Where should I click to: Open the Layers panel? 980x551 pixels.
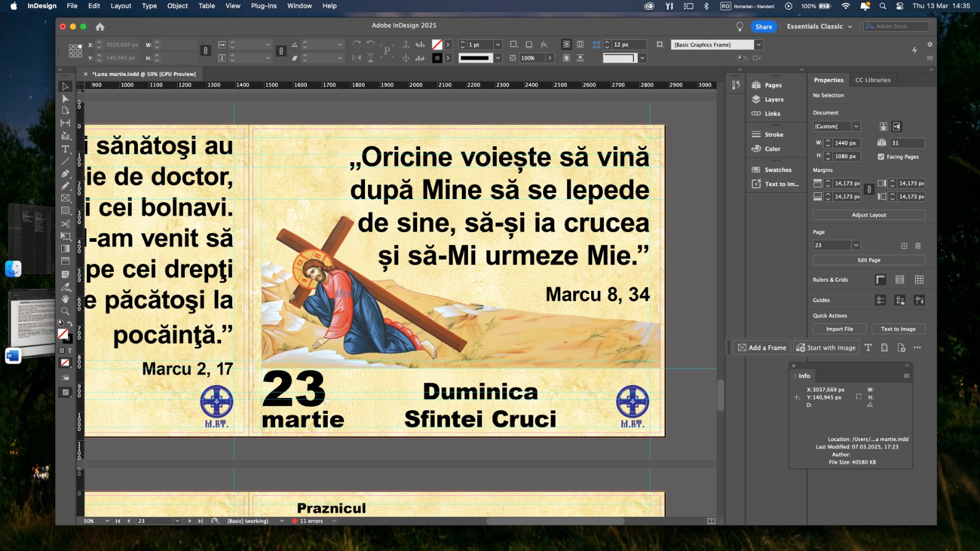click(x=774, y=99)
